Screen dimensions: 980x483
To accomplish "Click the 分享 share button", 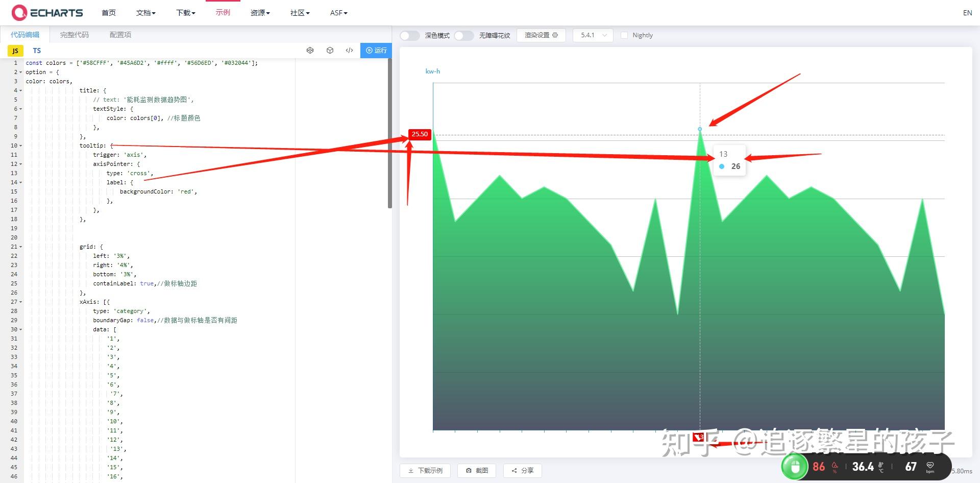I will pos(522,470).
